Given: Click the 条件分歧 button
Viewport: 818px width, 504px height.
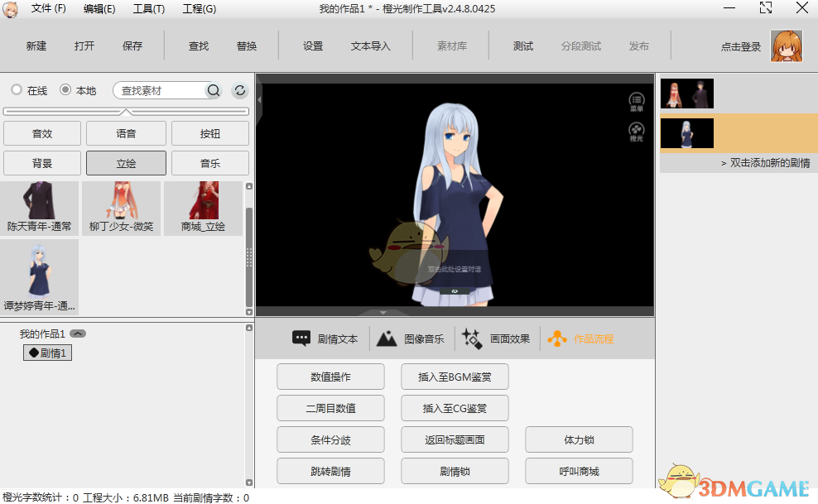Looking at the screenshot, I should [330, 439].
